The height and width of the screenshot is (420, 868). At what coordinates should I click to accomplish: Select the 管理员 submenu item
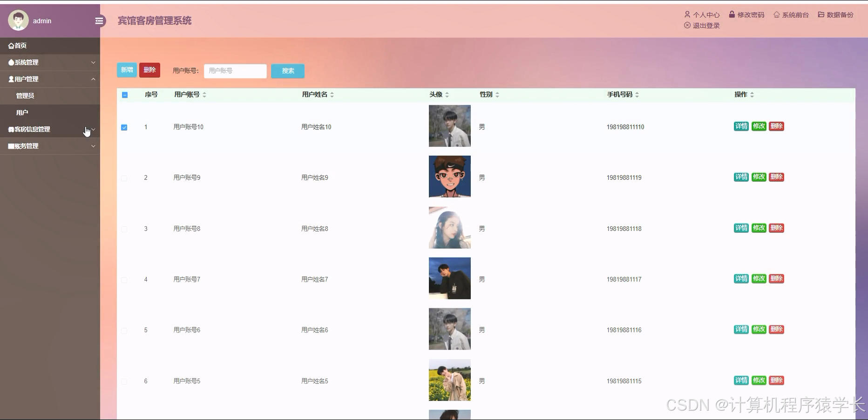[x=26, y=95]
